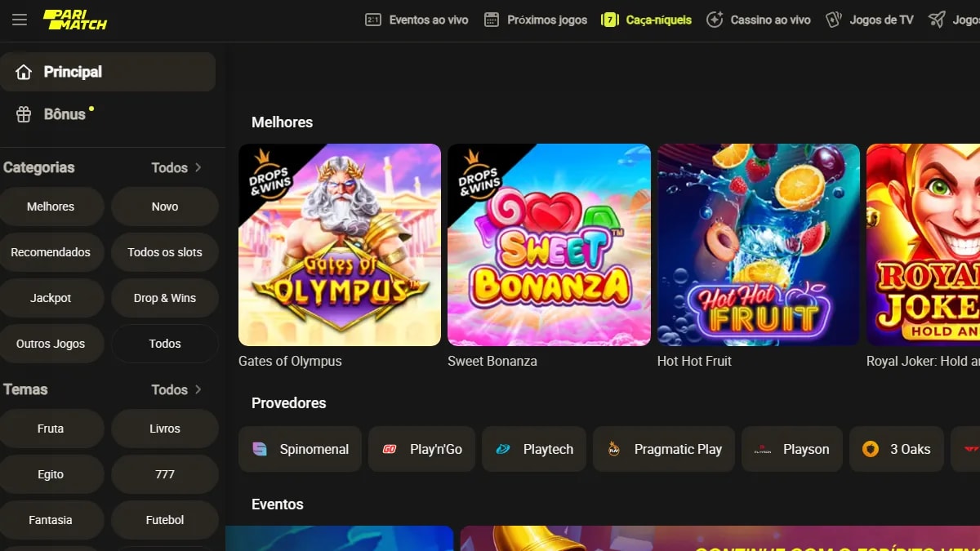Viewport: 980px width, 551px height.
Task: Select the Egito theme
Action: tap(51, 474)
